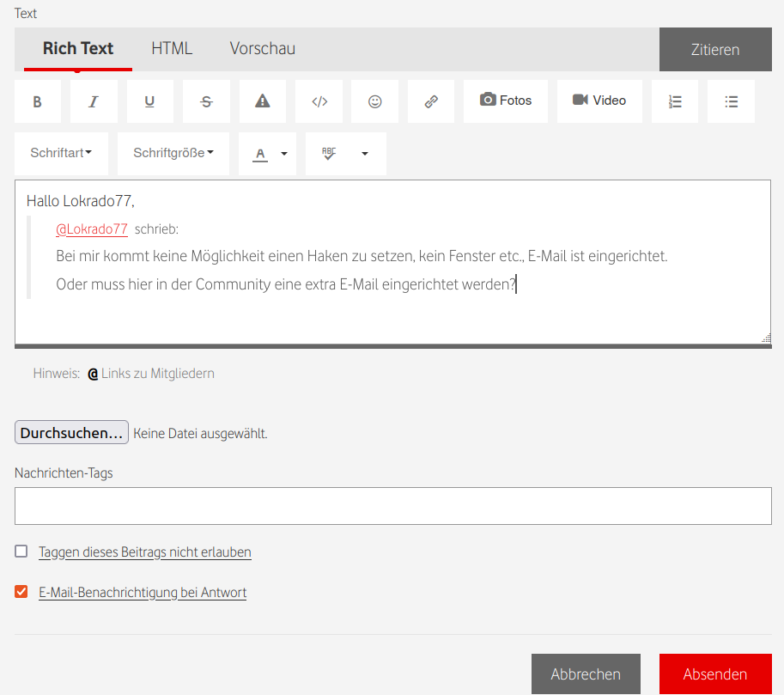Apply text color with A icon
This screenshot has width=784, height=695.
[x=260, y=154]
